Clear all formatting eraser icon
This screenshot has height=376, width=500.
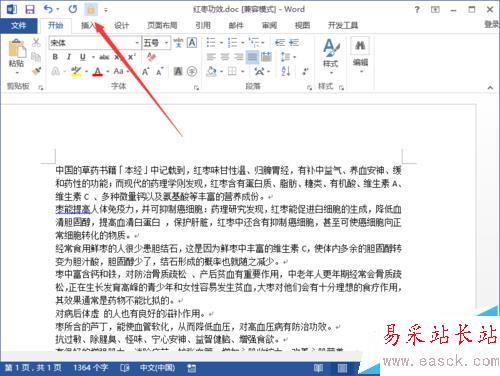pos(151,57)
